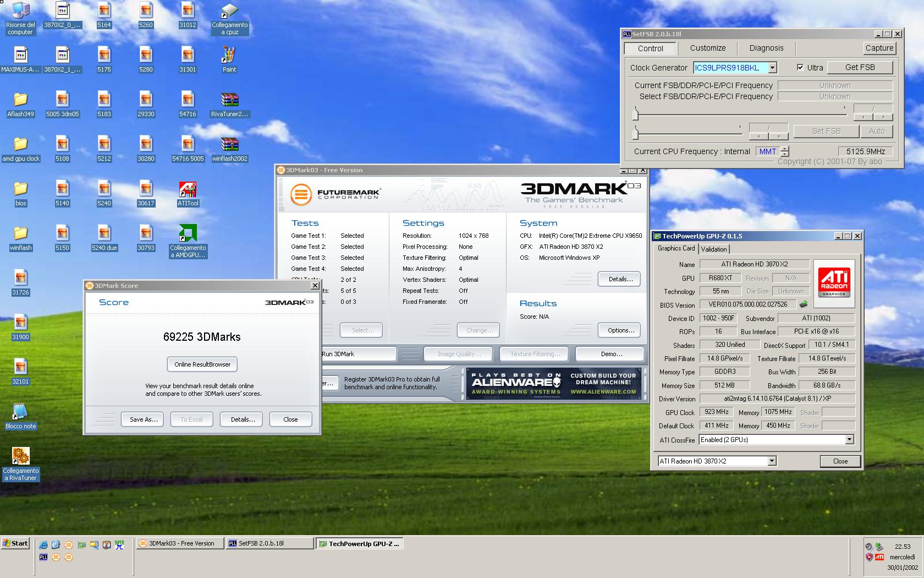Launch the PLL SetFSB quick launch icon
Screen dimensions: 924x578
[43, 557]
